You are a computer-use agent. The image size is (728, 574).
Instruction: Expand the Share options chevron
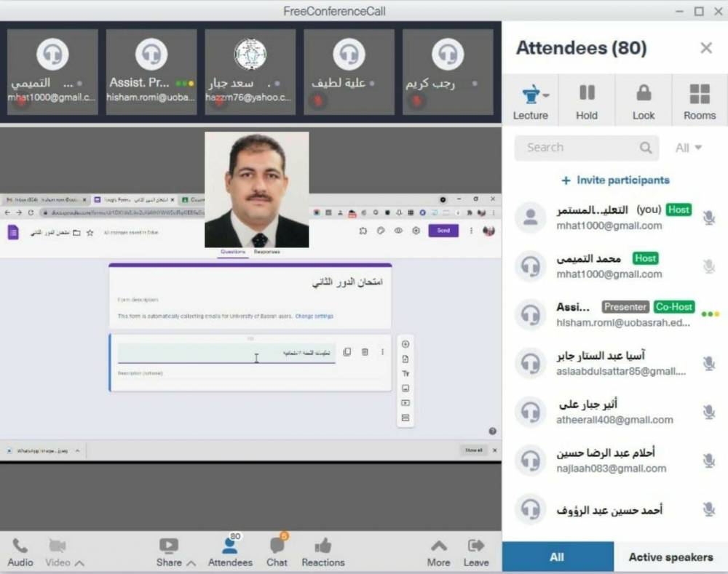point(191,563)
